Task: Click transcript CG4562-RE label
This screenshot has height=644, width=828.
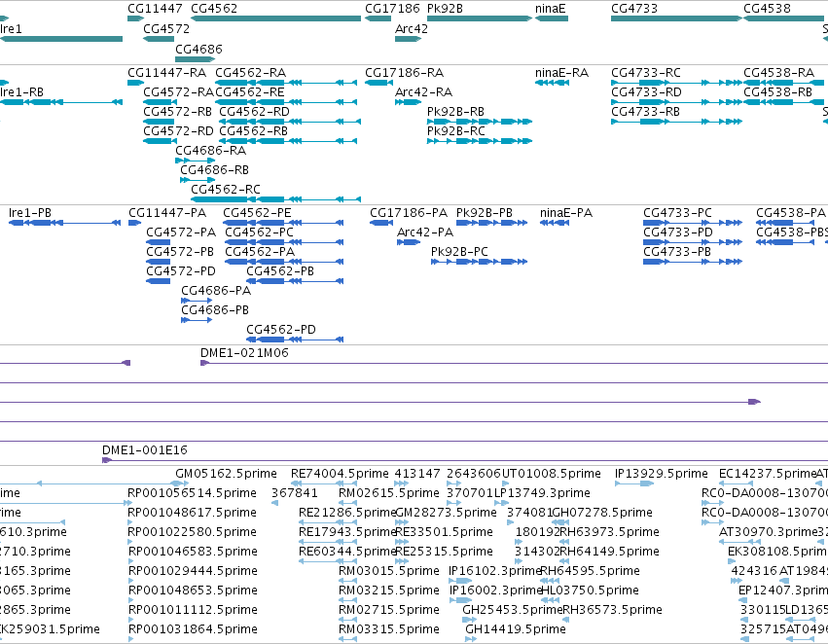Action: point(249,92)
